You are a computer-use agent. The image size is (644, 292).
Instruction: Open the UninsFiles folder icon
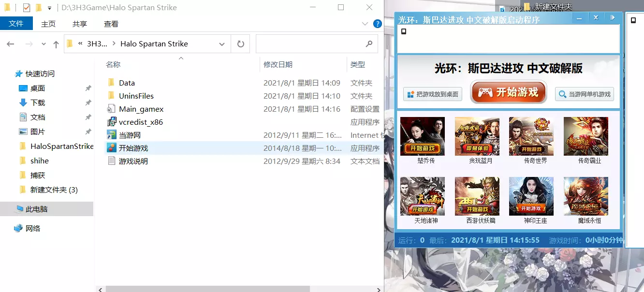pos(111,96)
